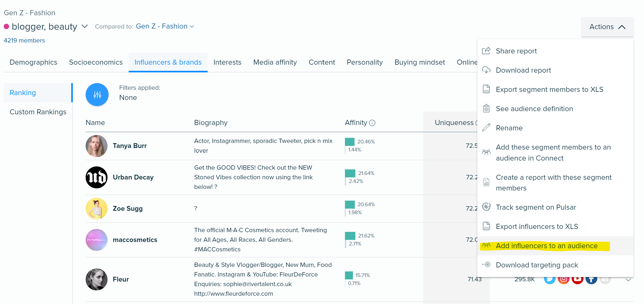Switch to the Interests tab
This screenshot has height=304, width=644.
point(227,62)
